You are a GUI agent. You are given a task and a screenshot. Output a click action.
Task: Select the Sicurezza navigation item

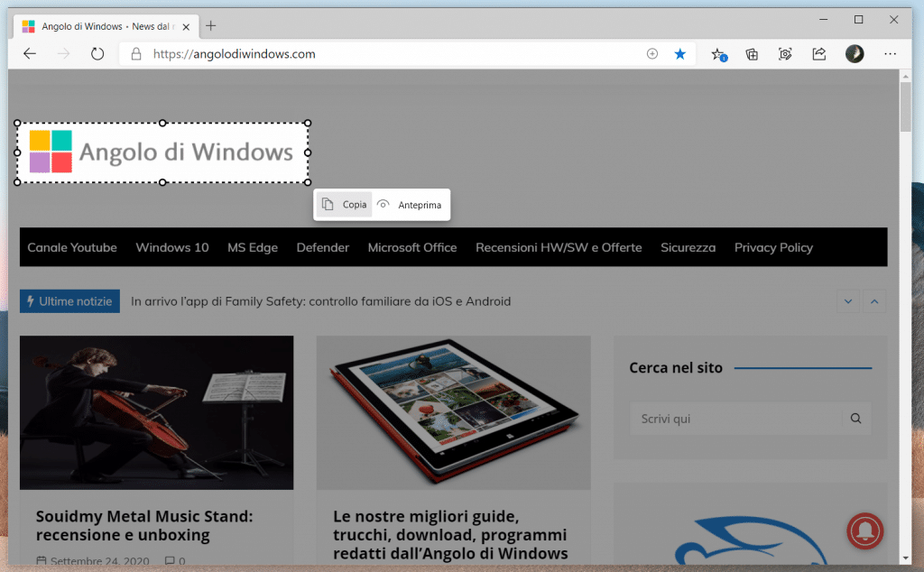(x=688, y=247)
